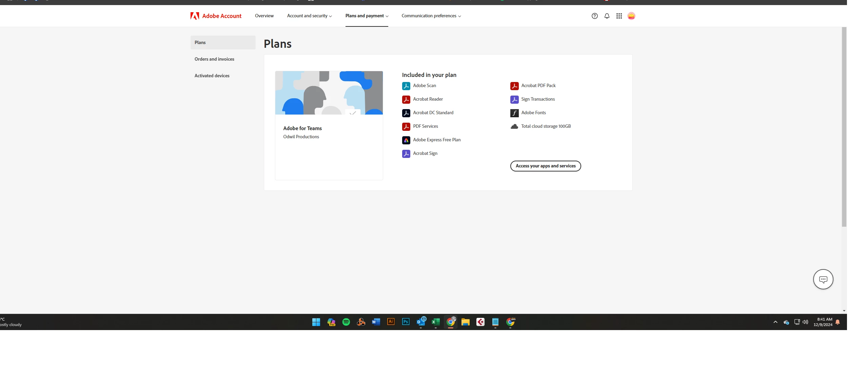This screenshot has height=366, width=868.
Task: Open Photoshop from the taskbar
Action: pos(406,322)
